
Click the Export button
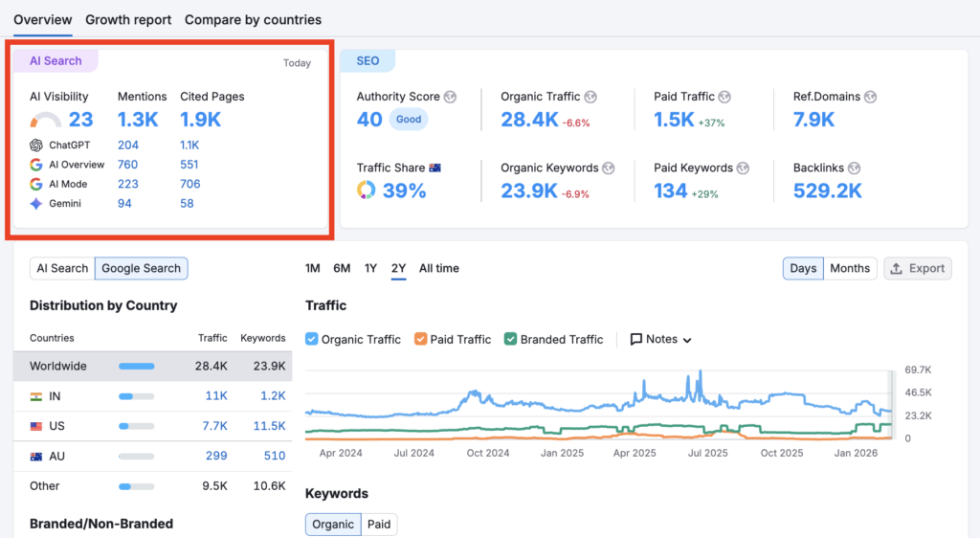[x=918, y=268]
